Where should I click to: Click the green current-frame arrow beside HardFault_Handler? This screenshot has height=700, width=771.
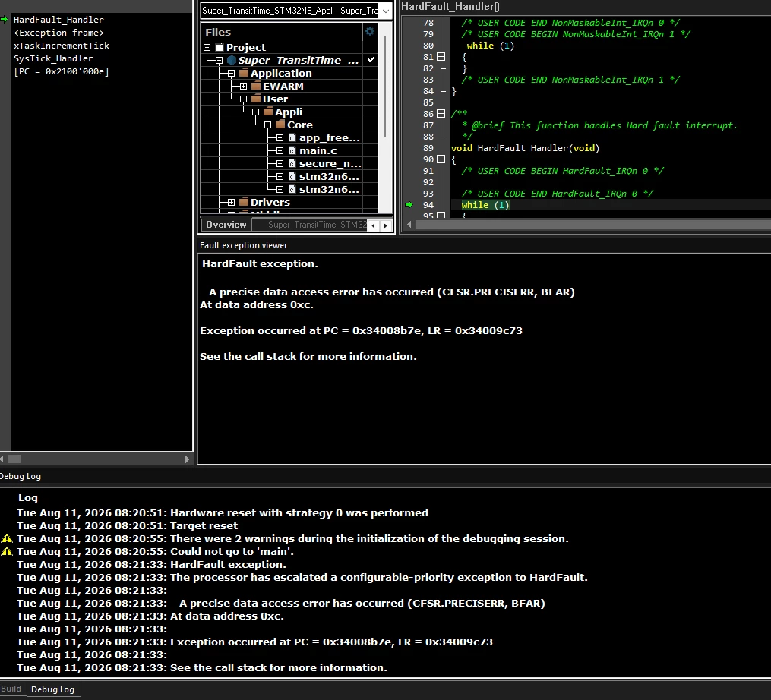(x=5, y=20)
